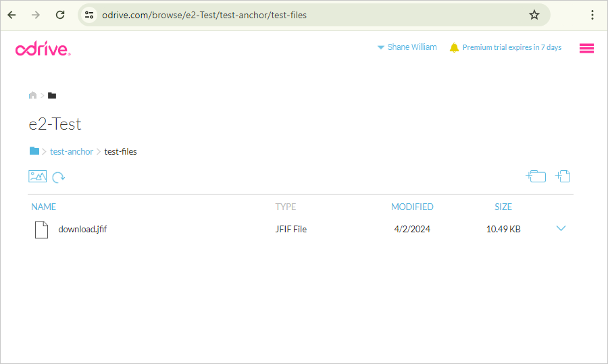Click the black folder breadcrumb icon

(x=52, y=95)
